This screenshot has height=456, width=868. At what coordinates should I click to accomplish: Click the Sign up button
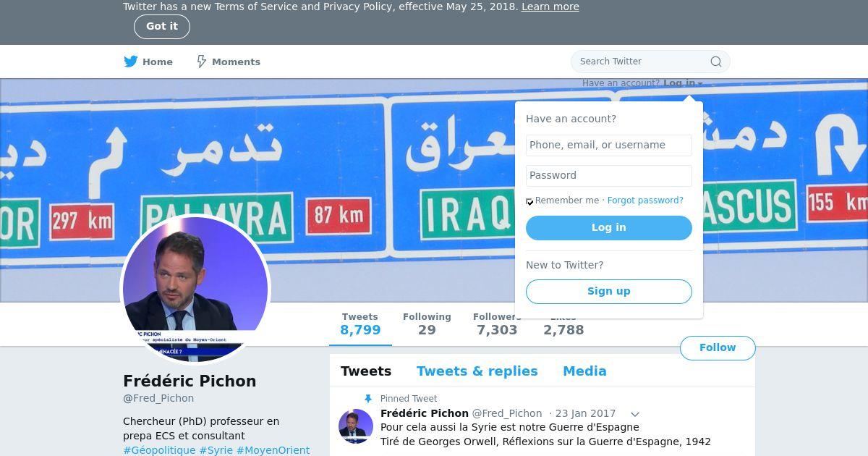(609, 291)
